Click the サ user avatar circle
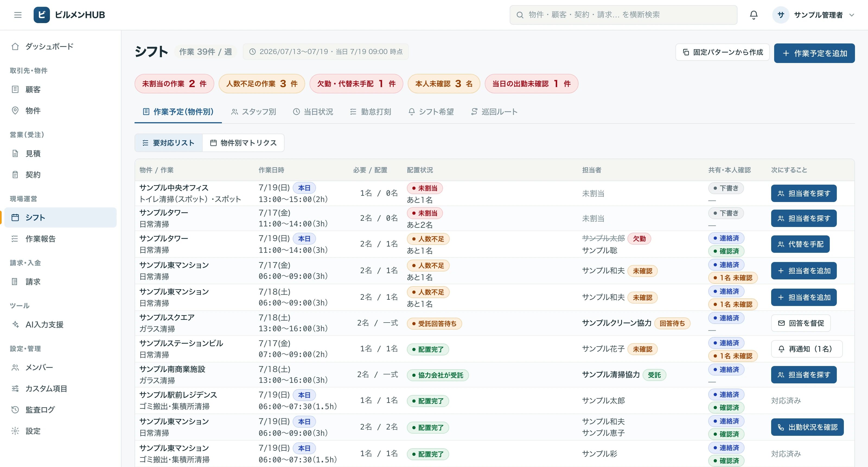 (x=780, y=15)
